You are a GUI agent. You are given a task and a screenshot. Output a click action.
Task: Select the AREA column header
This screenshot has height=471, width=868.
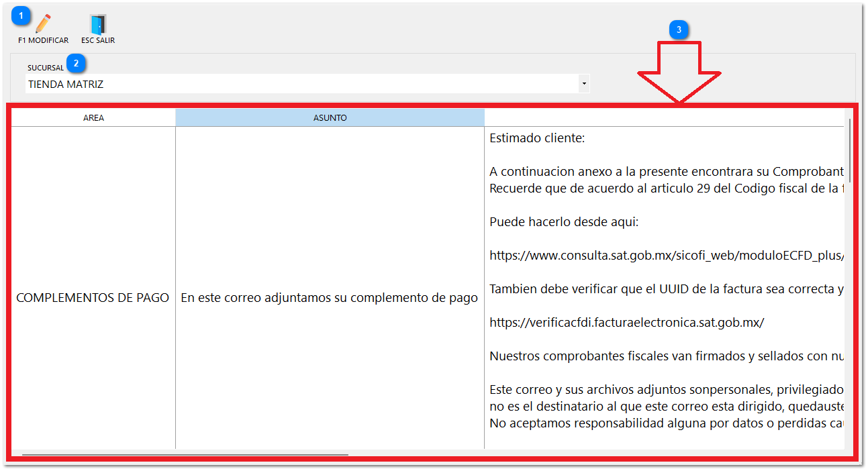[x=93, y=117]
